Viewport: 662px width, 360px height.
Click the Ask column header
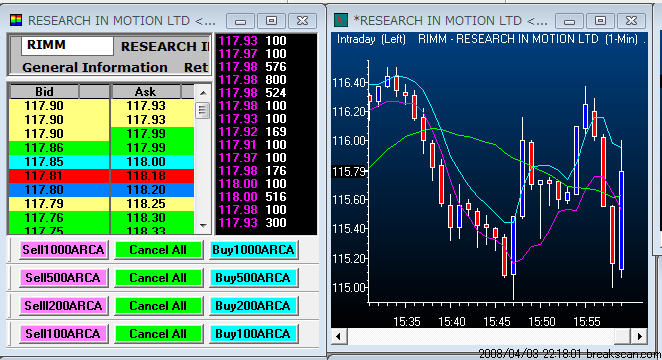coord(145,92)
